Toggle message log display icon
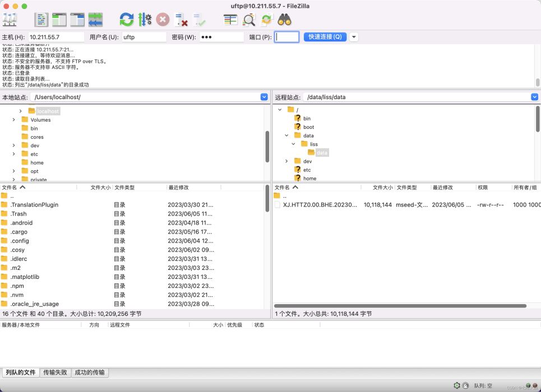This screenshot has height=392, width=541. pos(41,20)
